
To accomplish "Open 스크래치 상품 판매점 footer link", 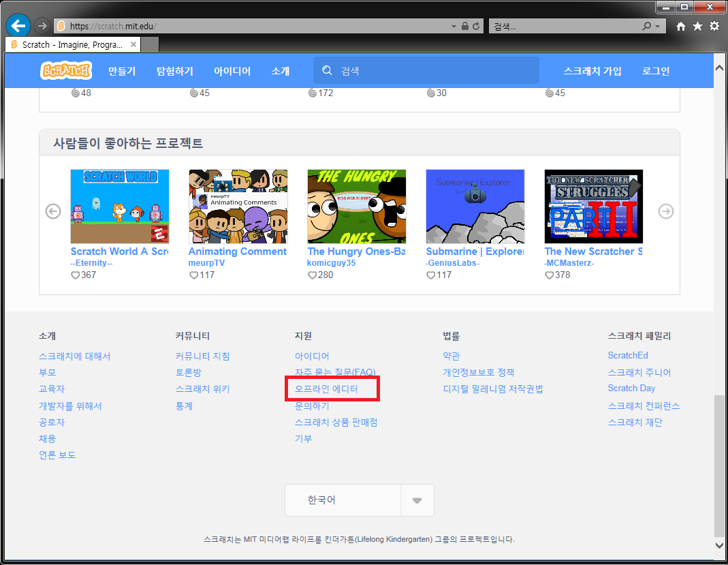I will tap(336, 423).
